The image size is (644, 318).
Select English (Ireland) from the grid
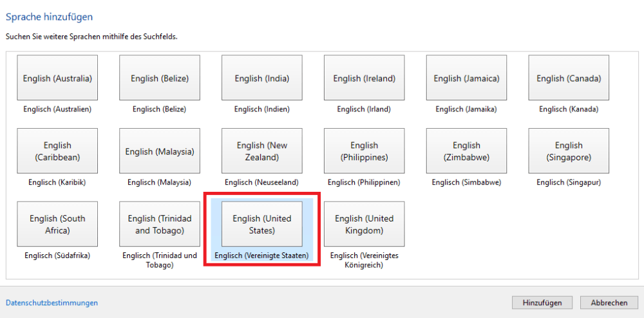click(x=365, y=79)
